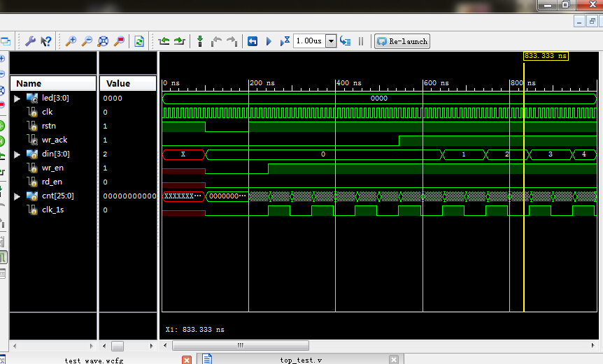Click the wrench settings icon
Viewport: 603px width, 364px height.
pyautogui.click(x=30, y=41)
